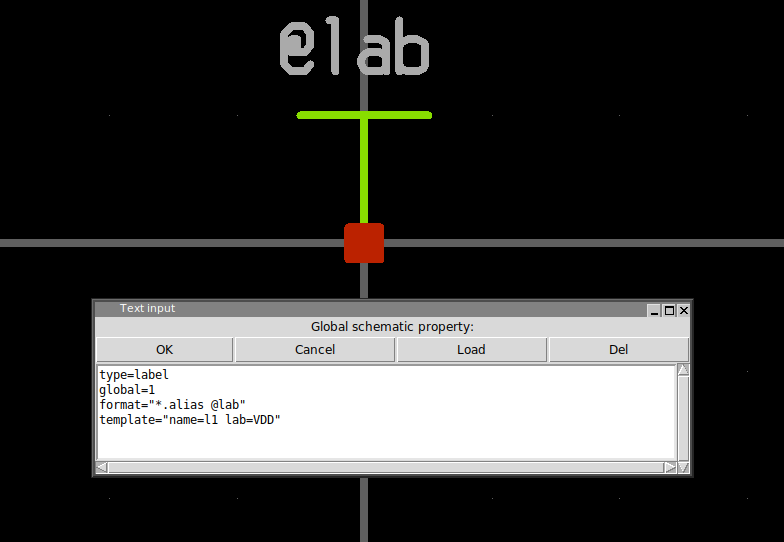Confirm the property with the OK button
Viewport: 784px width, 542px height.
(x=165, y=349)
